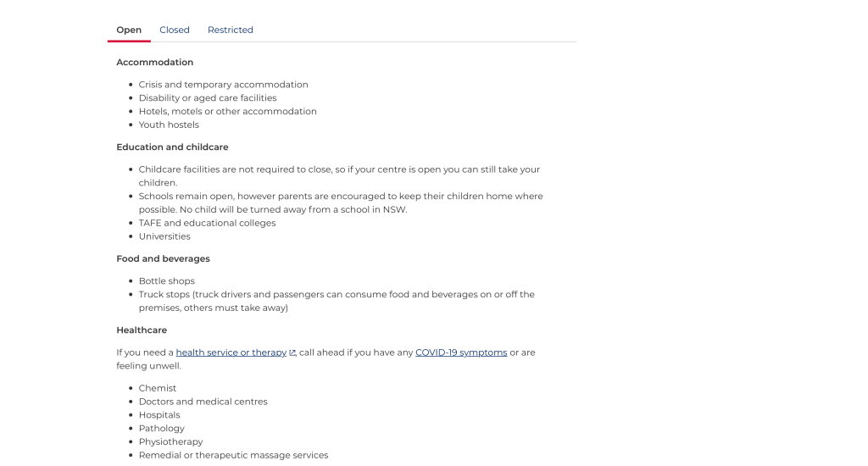
Task: Click the Chemist list item
Action: pyautogui.click(x=158, y=389)
